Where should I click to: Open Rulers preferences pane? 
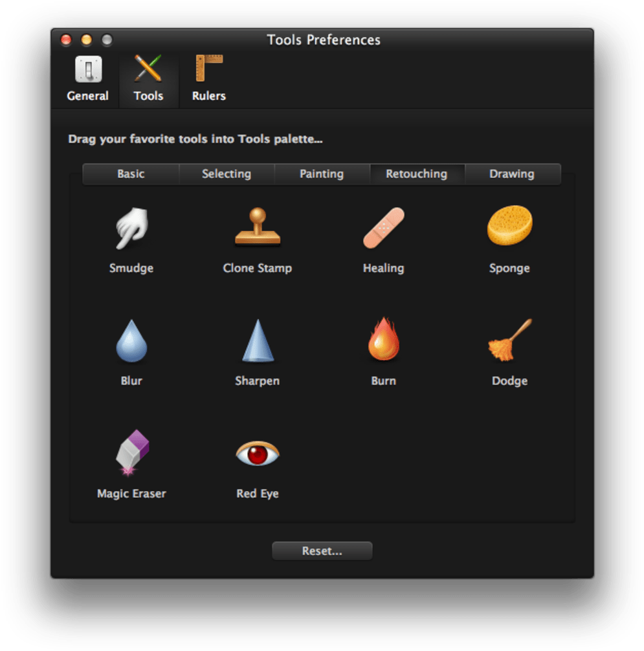pos(209,79)
